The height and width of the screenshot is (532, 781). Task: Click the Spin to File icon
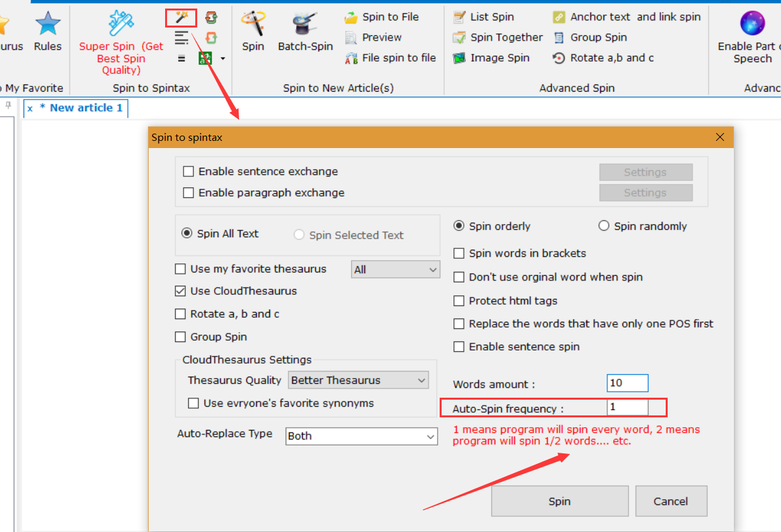pyautogui.click(x=351, y=17)
